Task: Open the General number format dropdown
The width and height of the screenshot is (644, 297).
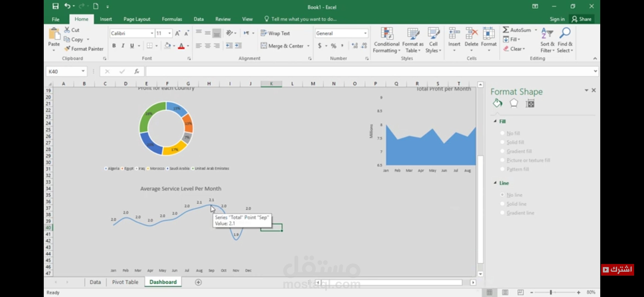Action: (365, 33)
